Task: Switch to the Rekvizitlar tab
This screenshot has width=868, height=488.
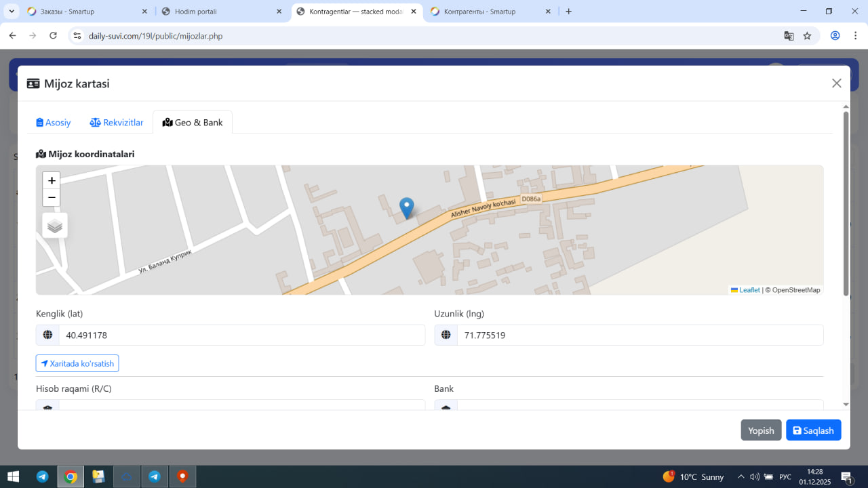Action: [x=117, y=123]
